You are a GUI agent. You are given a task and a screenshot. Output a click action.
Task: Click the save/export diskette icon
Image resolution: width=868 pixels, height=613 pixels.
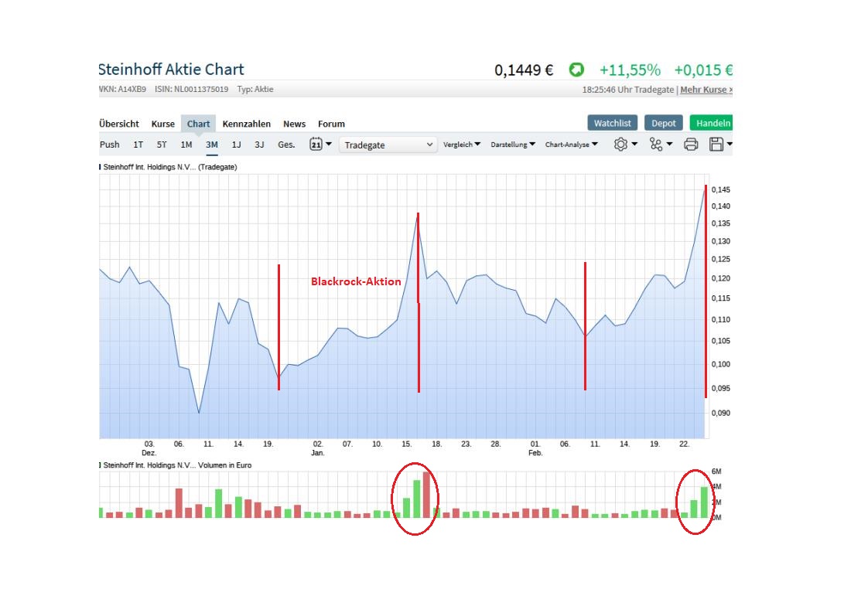click(716, 145)
